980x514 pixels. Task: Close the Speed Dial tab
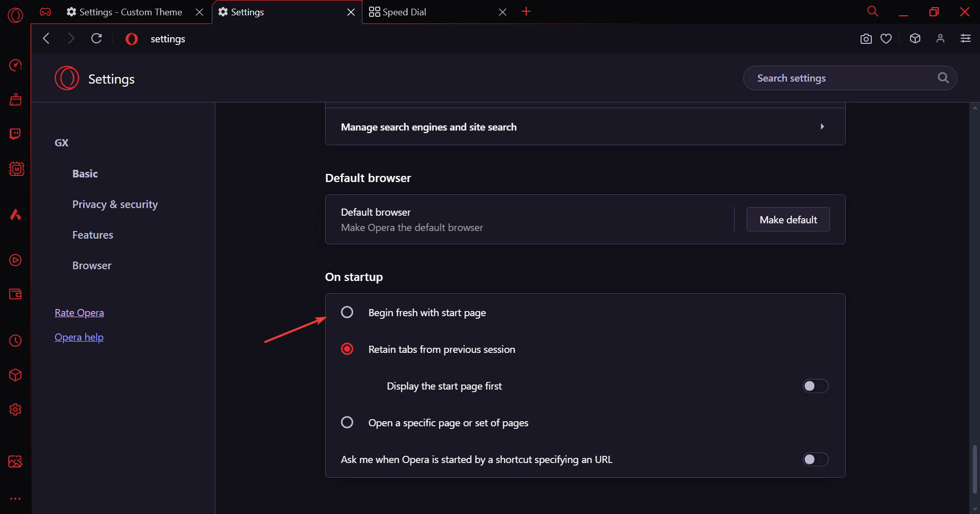503,12
